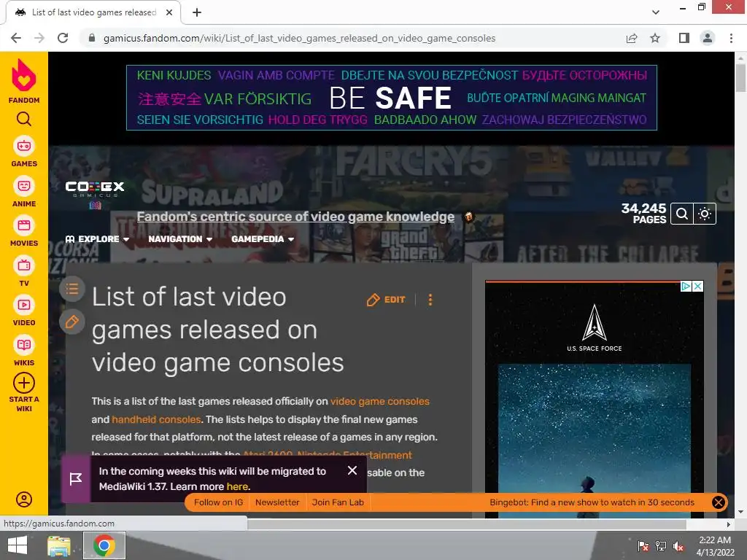Close the orange Bingebot bar
This screenshot has width=747, height=560.
point(719,502)
